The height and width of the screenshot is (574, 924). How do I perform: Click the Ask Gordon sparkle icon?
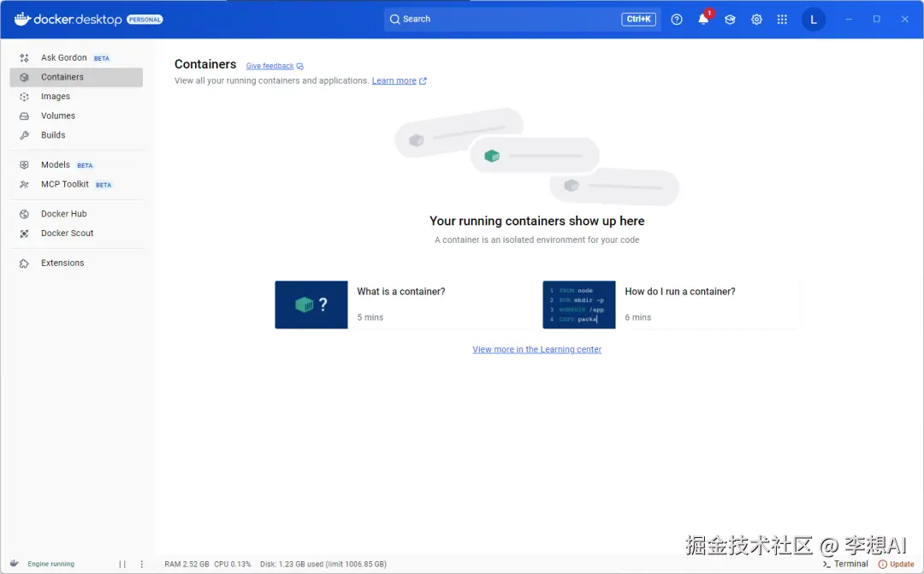point(24,58)
